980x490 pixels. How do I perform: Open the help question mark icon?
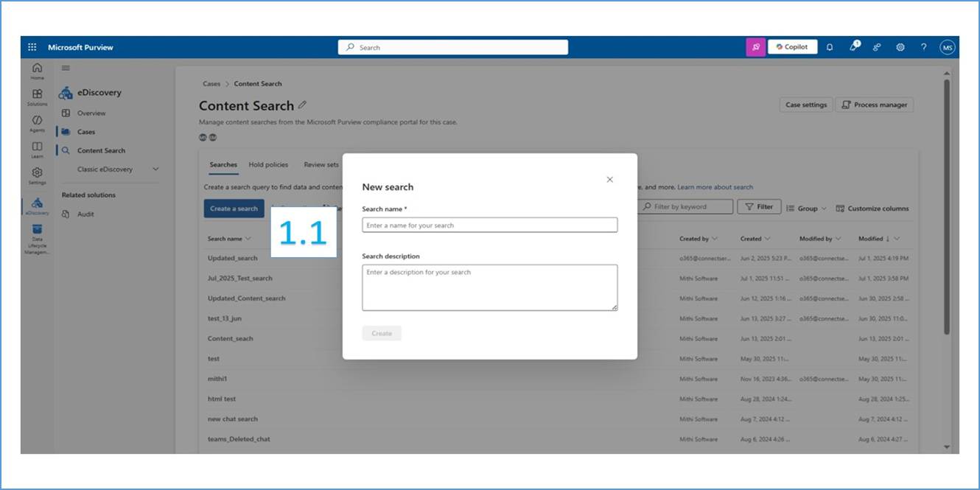coord(924,47)
